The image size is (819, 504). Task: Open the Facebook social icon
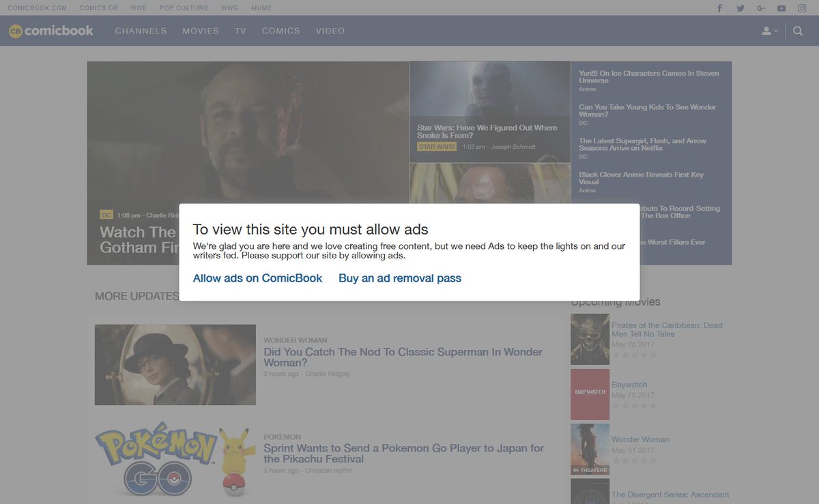coord(720,8)
